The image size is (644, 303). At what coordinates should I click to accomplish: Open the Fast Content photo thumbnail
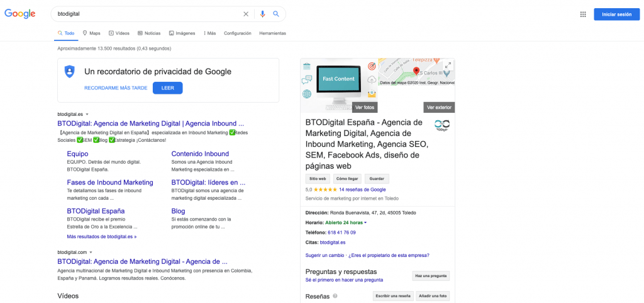click(339, 85)
